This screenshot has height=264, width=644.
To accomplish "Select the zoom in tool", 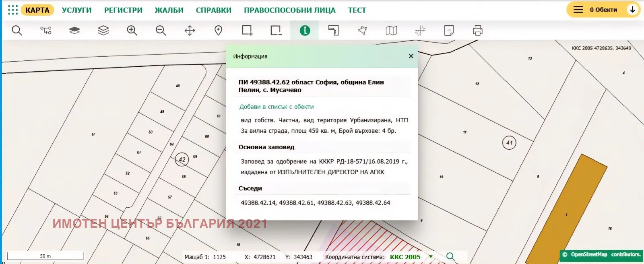I will pyautogui.click(x=132, y=31).
